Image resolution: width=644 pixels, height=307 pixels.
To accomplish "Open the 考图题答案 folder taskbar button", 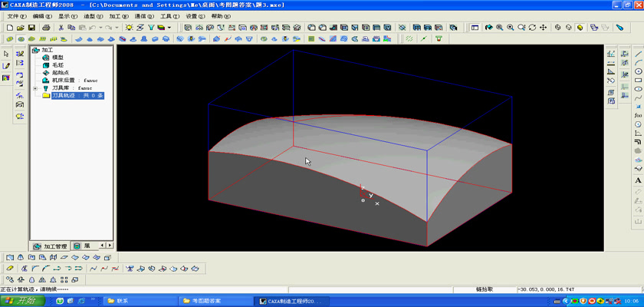I will point(216,301).
